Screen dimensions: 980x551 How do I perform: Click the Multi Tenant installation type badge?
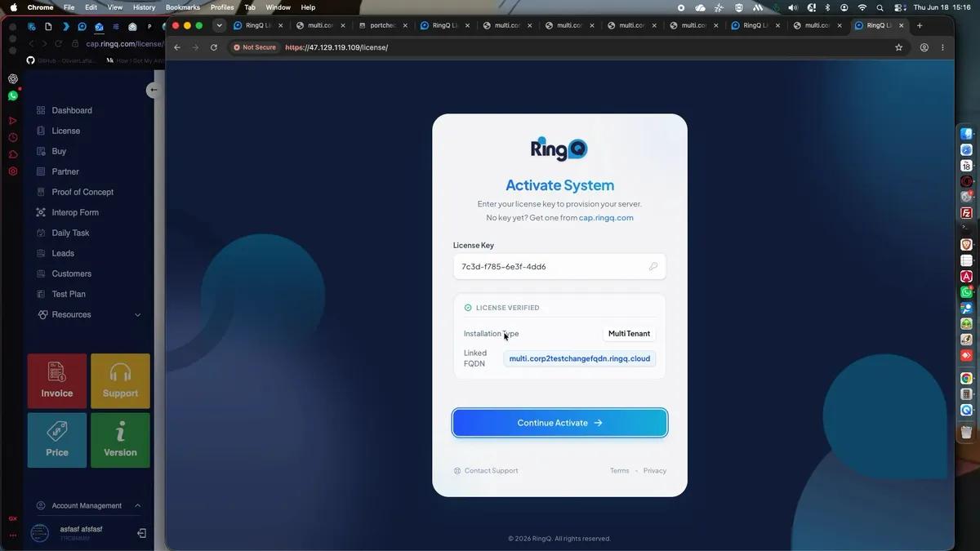[629, 334]
